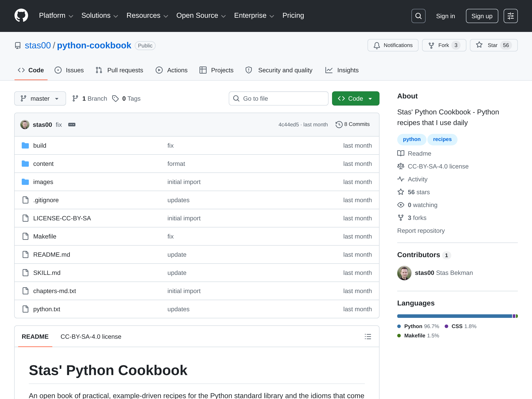Select the README tab
The image size is (532, 399).
[35, 336]
